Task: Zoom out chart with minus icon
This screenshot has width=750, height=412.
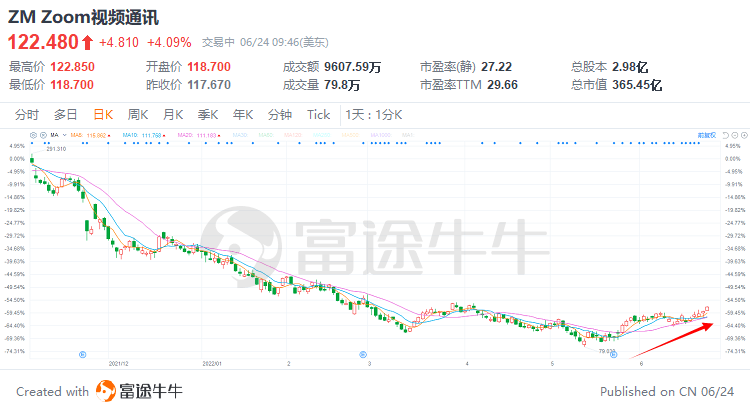Action: 735,135
